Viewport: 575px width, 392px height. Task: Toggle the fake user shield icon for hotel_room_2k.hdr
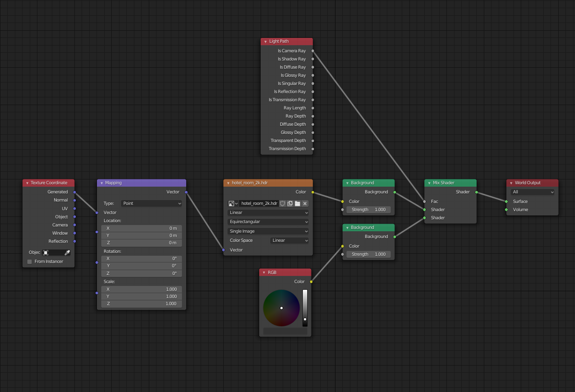pos(283,203)
